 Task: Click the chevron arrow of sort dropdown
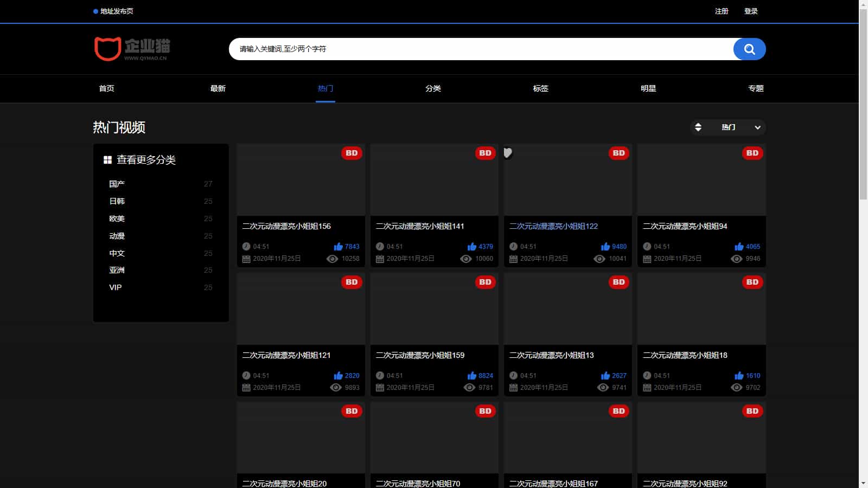pos(757,127)
